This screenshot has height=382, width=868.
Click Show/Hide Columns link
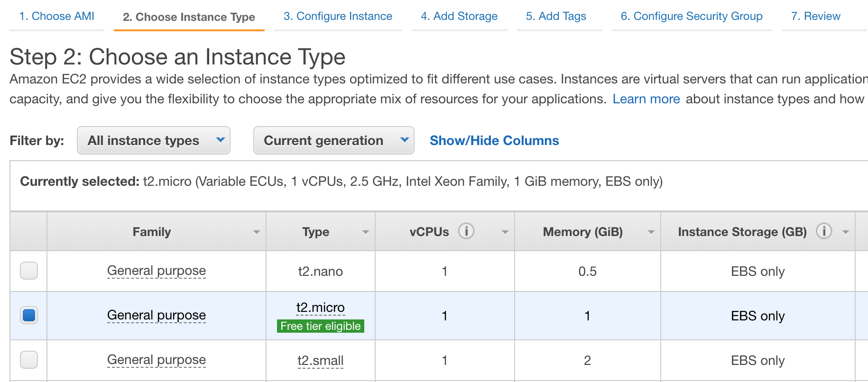[x=494, y=141]
